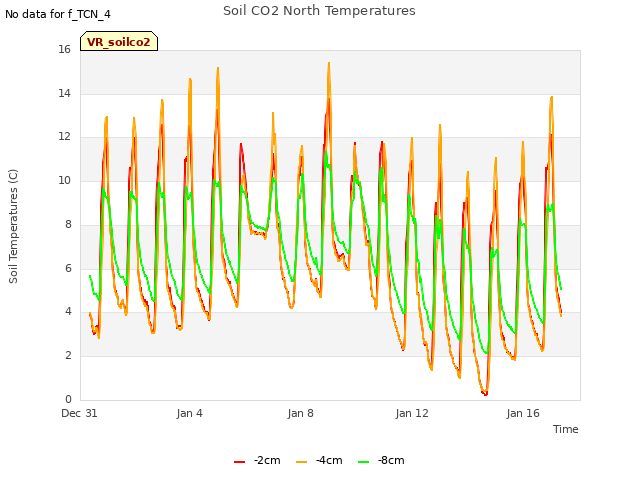640x480 pixels.
Task: Click the Time x-axis title
Action: pos(566,429)
